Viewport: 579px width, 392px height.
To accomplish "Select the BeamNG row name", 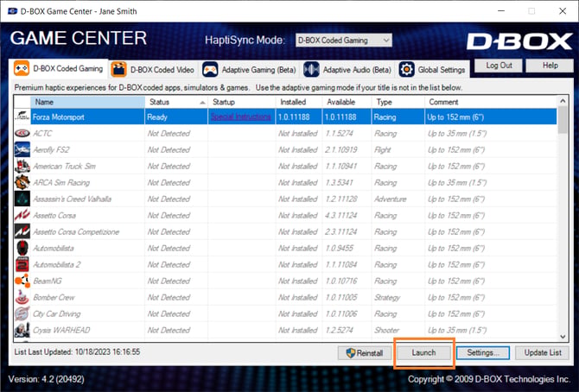I will click(x=48, y=281).
